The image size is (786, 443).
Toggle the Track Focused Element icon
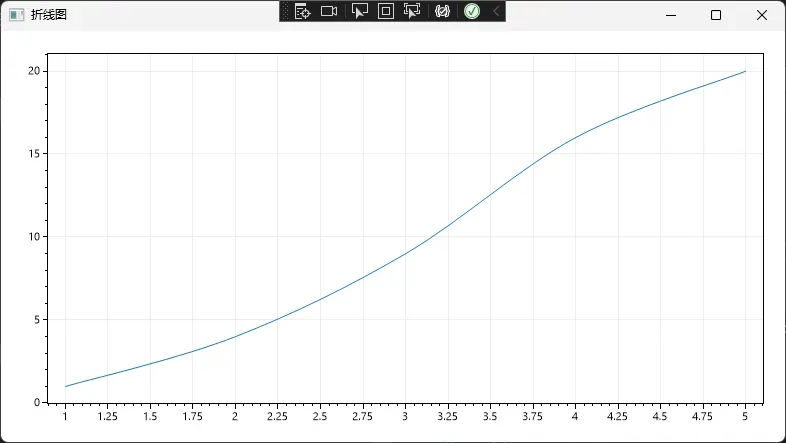412,11
